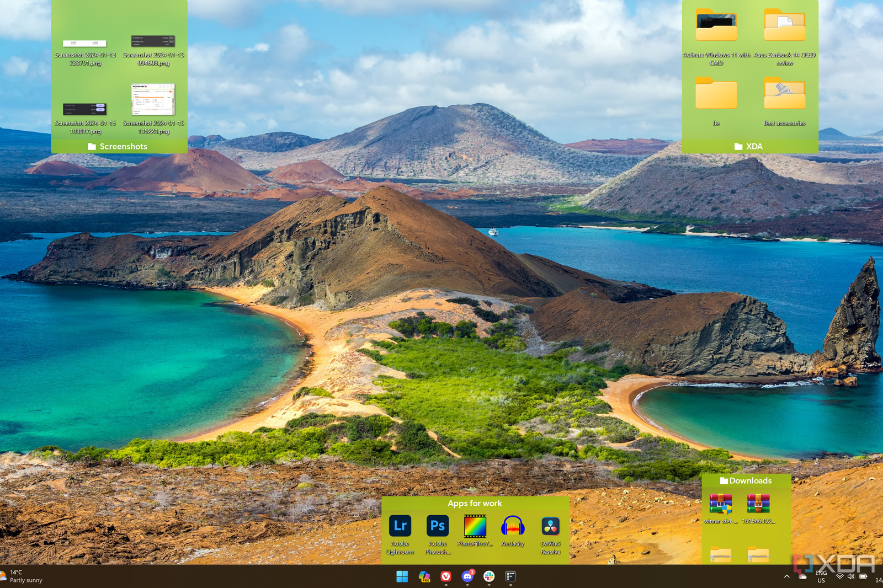The width and height of the screenshot is (883, 588).
Task: Click the Apps for work fence title
Action: (475, 503)
